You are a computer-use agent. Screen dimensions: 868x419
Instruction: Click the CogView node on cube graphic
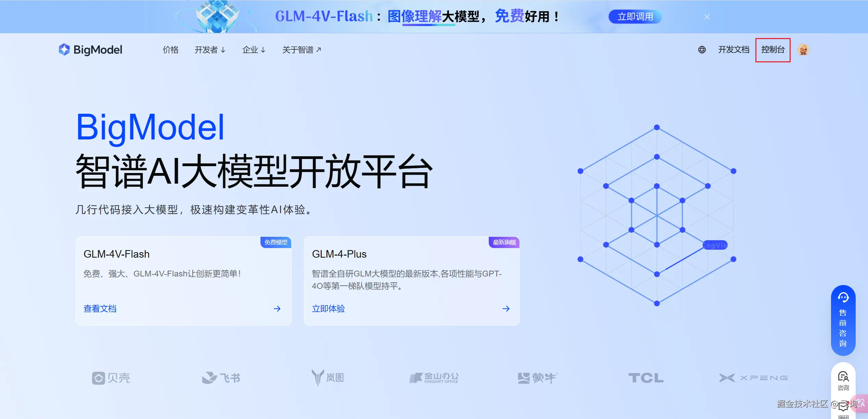[715, 245]
